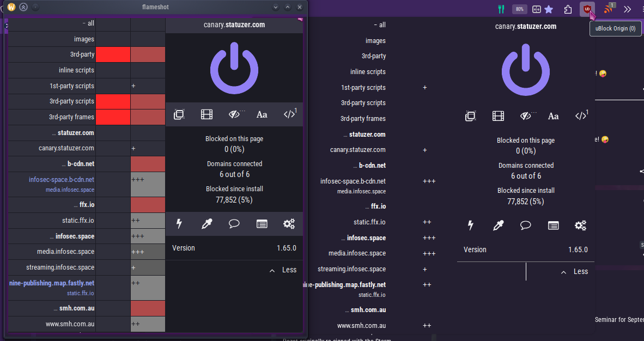The width and height of the screenshot is (644, 341).
Task: Open dashboard gears icon in flameshot window
Action: [x=289, y=223]
